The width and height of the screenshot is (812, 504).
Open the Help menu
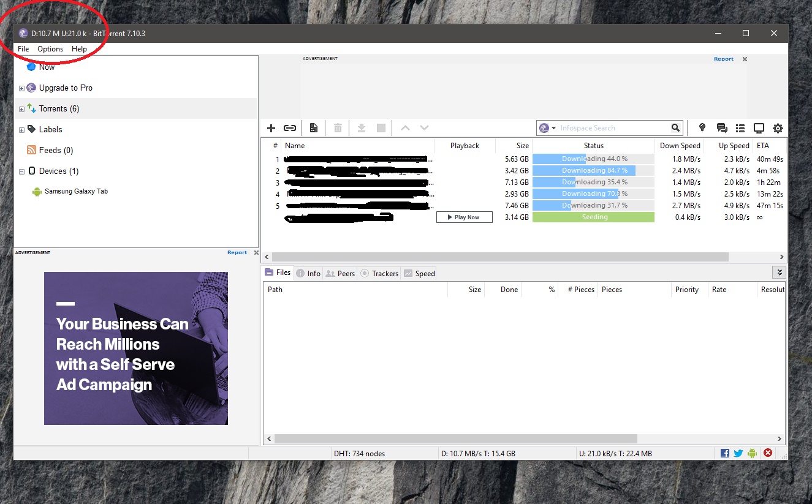pyautogui.click(x=79, y=49)
